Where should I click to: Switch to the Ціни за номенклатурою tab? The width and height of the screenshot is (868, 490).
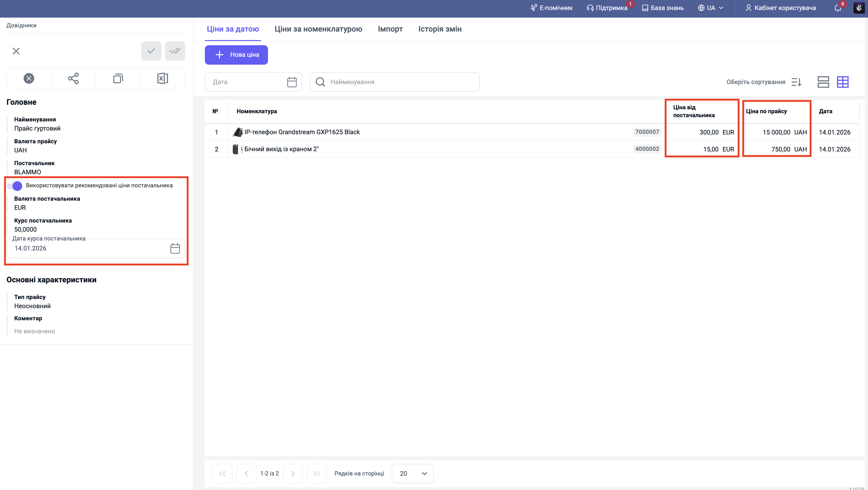pos(318,29)
